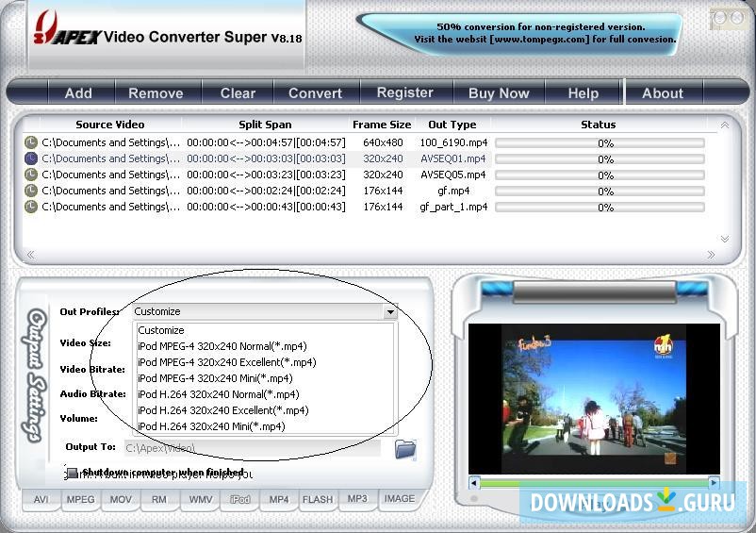
Task: Select the gf_part_1.mp4 out type cell
Action: [453, 207]
